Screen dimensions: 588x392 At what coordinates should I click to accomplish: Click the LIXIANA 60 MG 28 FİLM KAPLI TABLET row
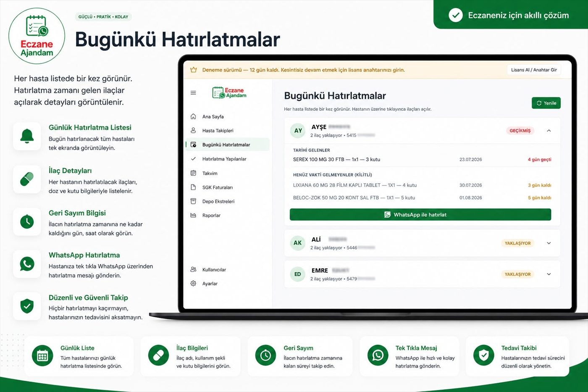(x=422, y=185)
